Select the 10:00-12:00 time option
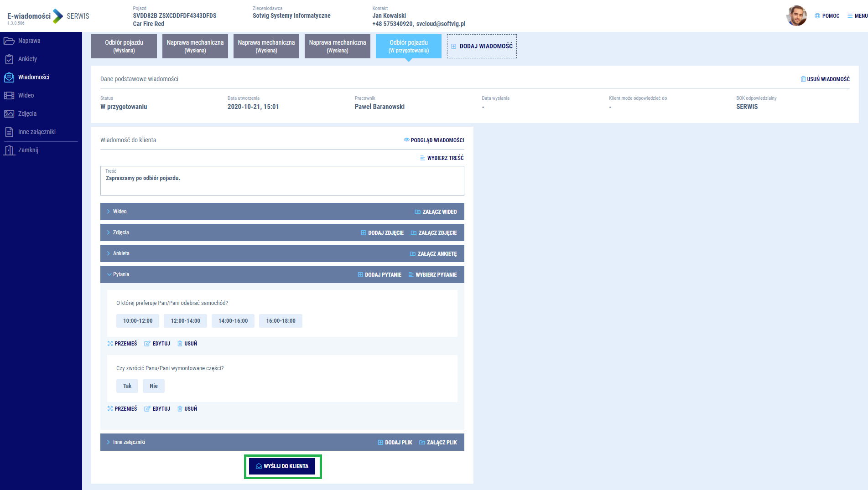This screenshot has height=490, width=868. coord(138,321)
